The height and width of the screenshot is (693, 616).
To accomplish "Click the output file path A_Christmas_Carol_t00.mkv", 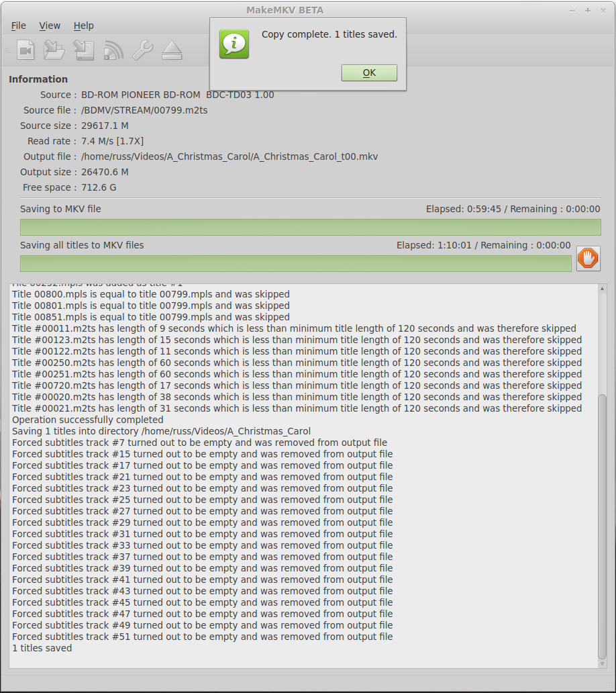I will coord(229,156).
